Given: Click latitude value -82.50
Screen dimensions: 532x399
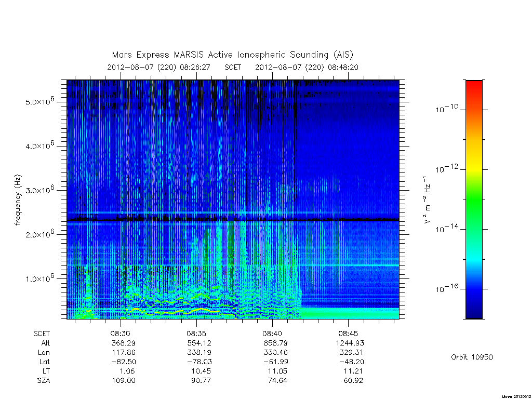Looking at the screenshot, I should (124, 362).
